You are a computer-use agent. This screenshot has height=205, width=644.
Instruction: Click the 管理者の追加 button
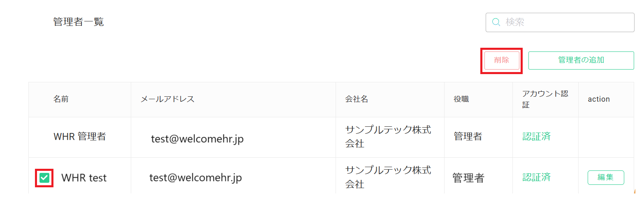[581, 60]
